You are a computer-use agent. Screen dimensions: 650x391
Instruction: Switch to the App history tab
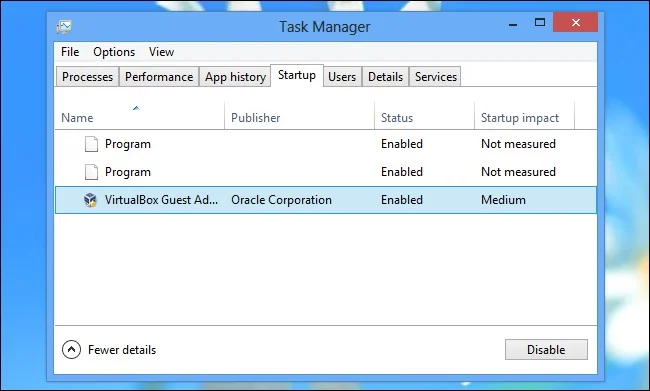(x=235, y=77)
